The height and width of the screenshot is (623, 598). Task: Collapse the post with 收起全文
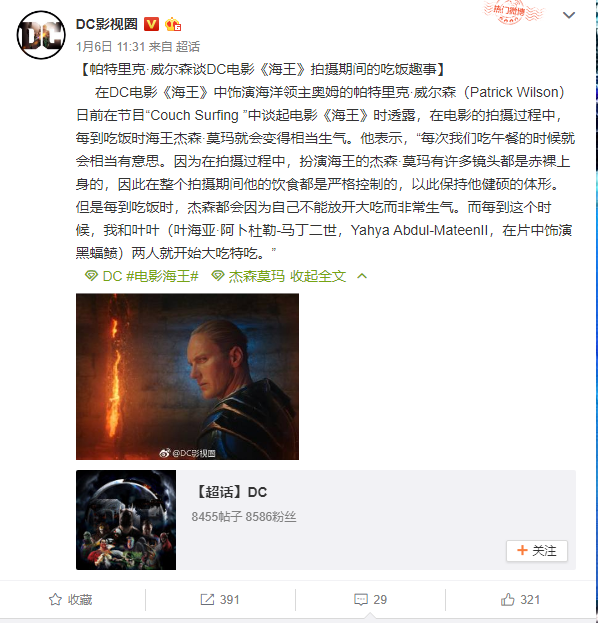[x=318, y=276]
